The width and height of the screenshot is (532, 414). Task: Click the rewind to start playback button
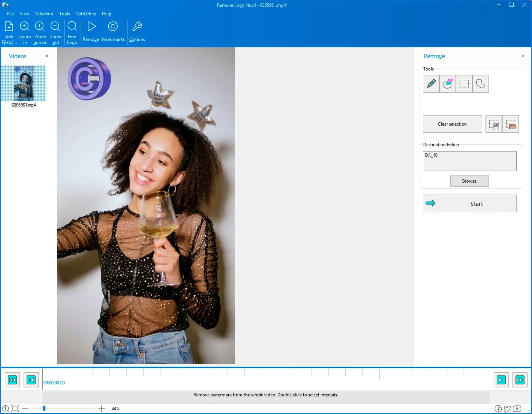[x=12, y=379]
